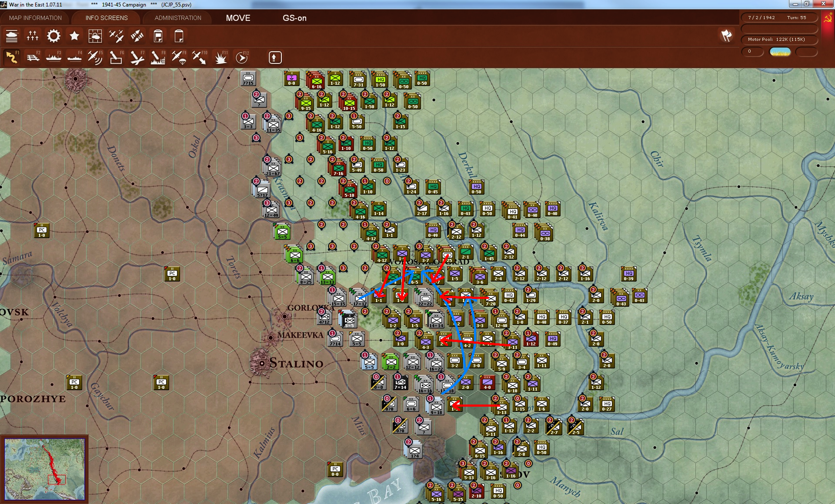This screenshot has height=504, width=835.
Task: Select the 22=22 Axis unit counter
Action: (x=425, y=298)
